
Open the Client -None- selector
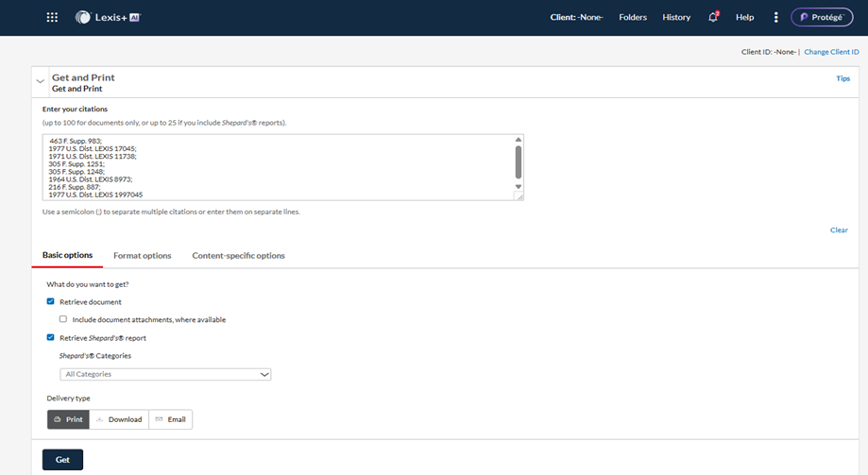(576, 17)
